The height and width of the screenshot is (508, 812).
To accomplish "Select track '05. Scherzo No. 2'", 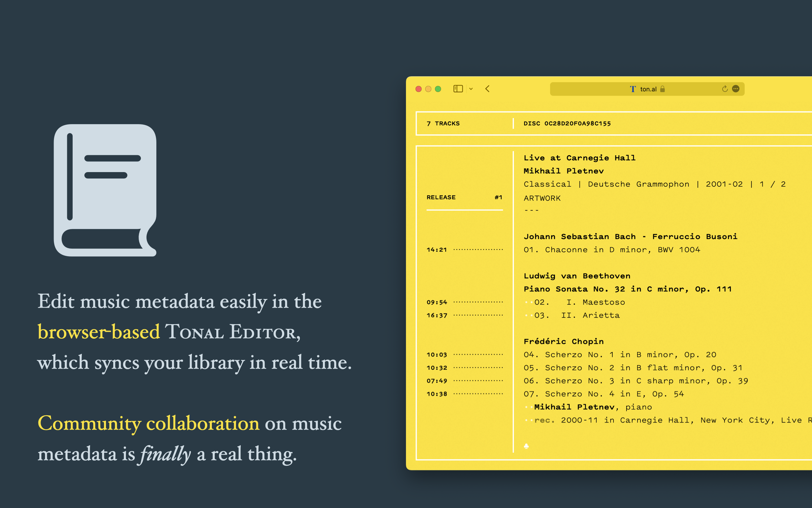I will pyautogui.click(x=633, y=368).
